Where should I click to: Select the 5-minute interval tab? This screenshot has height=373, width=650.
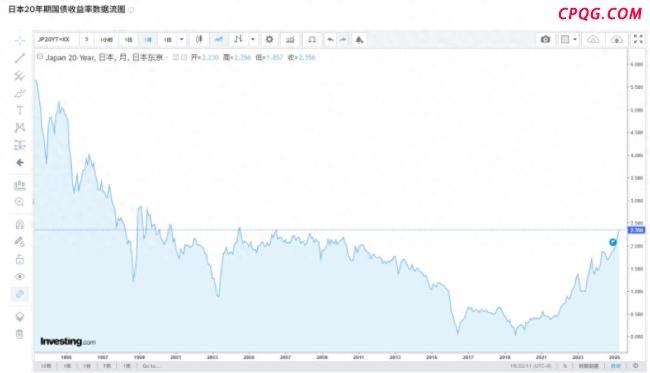[87, 39]
